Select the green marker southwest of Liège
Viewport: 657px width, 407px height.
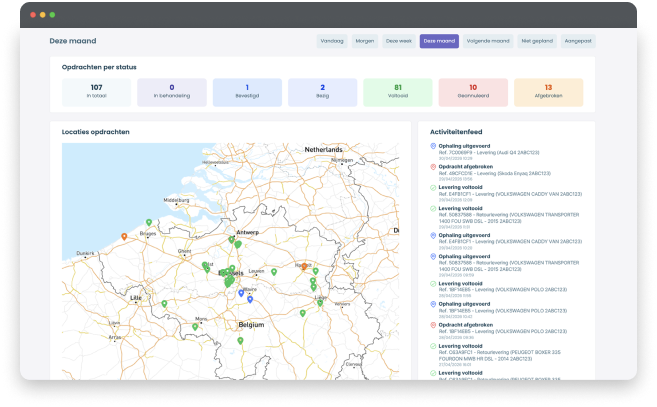(x=303, y=313)
